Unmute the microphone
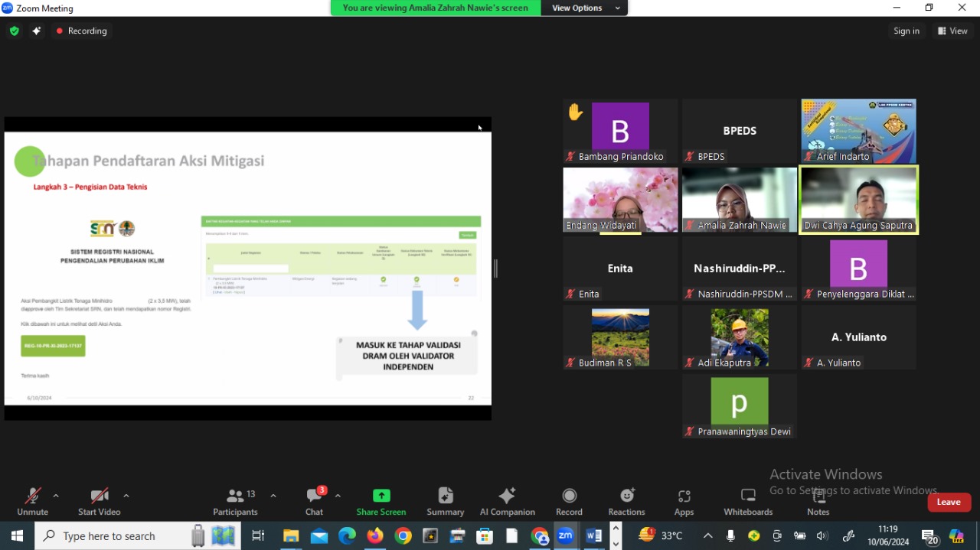The image size is (980, 550). [x=32, y=502]
